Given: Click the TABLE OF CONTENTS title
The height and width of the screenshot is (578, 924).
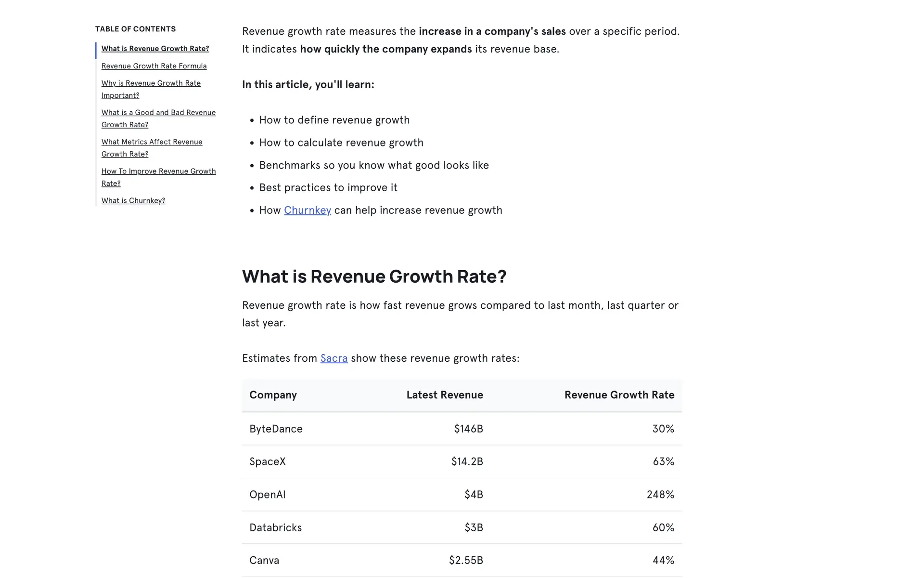Looking at the screenshot, I should (135, 29).
